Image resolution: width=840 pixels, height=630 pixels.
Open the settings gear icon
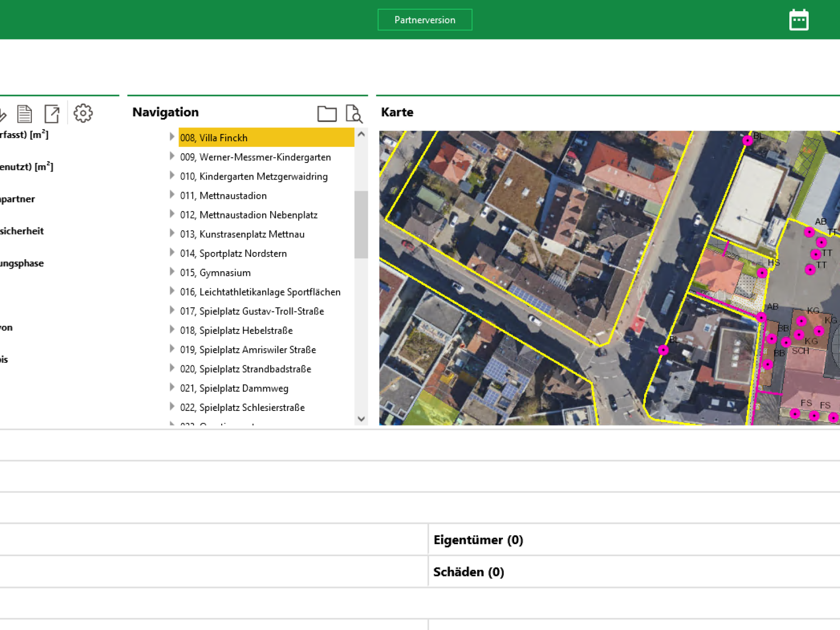83,113
